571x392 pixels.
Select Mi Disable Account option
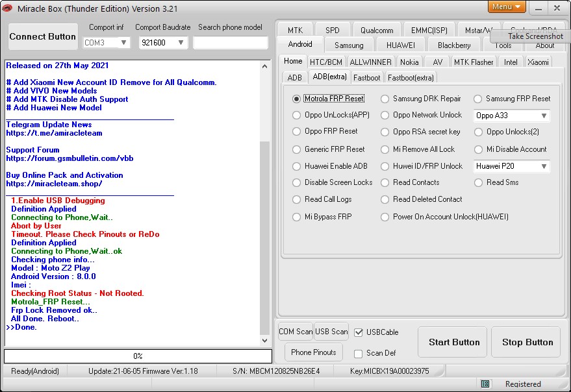click(x=477, y=149)
